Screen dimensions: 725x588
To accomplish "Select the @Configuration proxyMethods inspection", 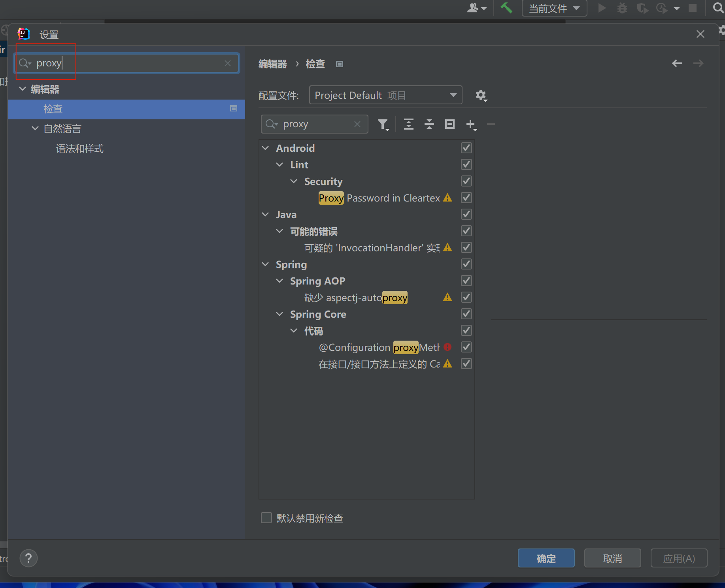I will 379,347.
